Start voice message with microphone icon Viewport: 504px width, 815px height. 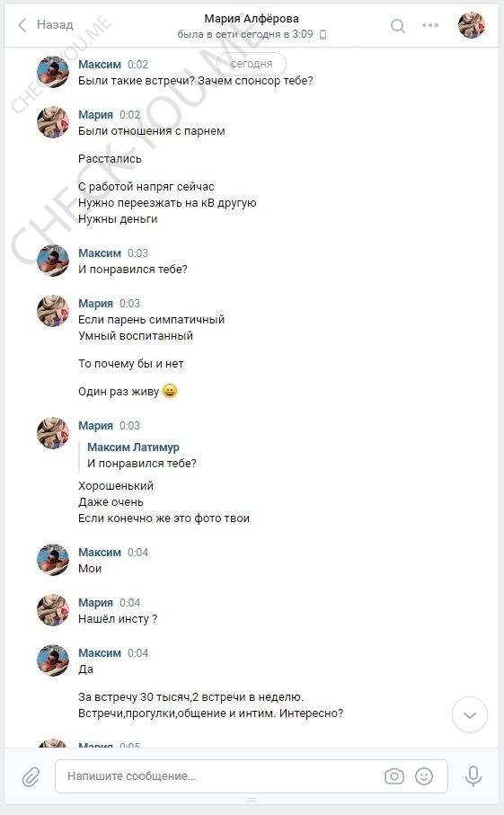[x=473, y=776]
